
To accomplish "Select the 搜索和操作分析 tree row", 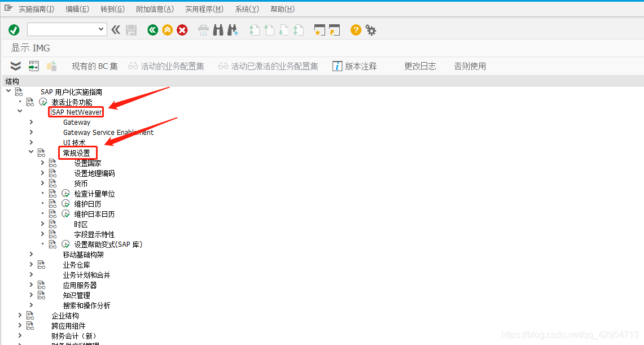I will click(87, 305).
